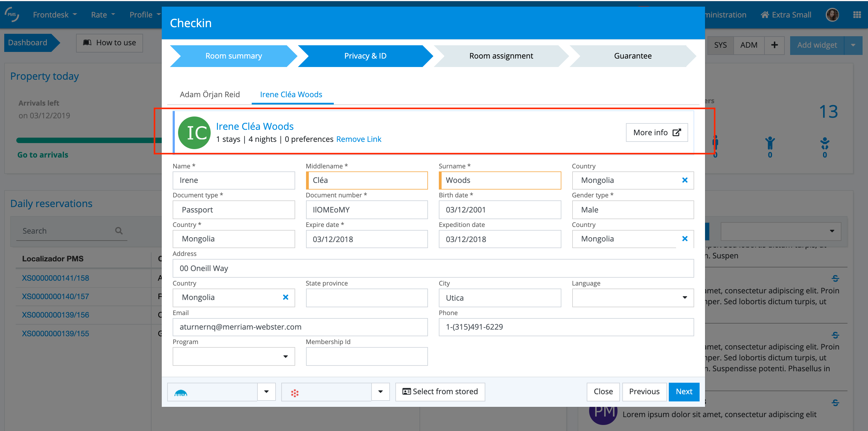This screenshot has height=431, width=868.
Task: Open the Add widget dropdown arrow
Action: 853,45
